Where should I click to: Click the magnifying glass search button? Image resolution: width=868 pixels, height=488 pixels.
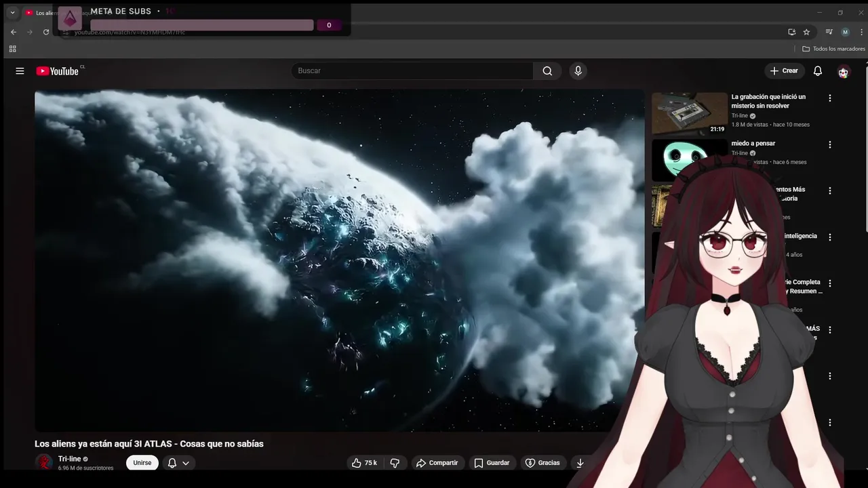pos(547,71)
